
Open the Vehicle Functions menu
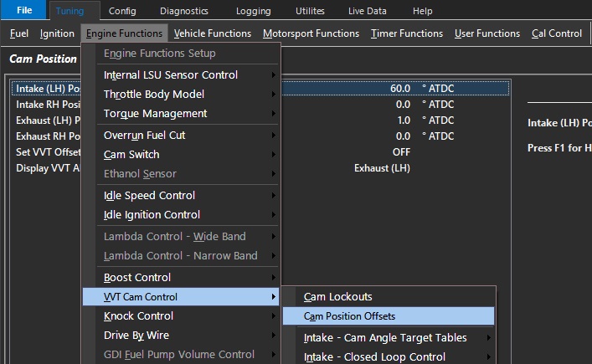click(x=212, y=33)
